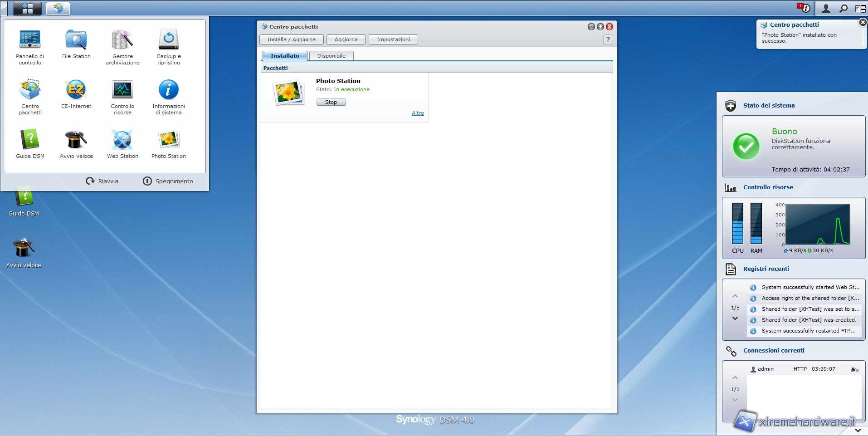868x436 pixels.
Task: Launch EZ-Internet wizard
Action: click(x=76, y=91)
